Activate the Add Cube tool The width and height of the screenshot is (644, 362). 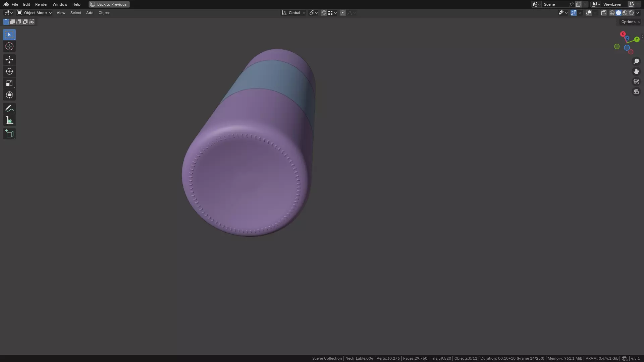[9, 134]
